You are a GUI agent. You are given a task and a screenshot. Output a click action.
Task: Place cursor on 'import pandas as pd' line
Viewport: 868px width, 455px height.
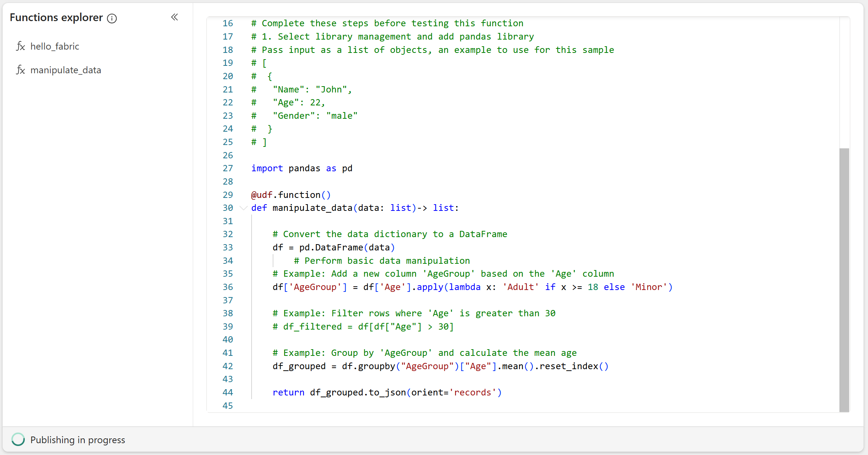point(302,168)
